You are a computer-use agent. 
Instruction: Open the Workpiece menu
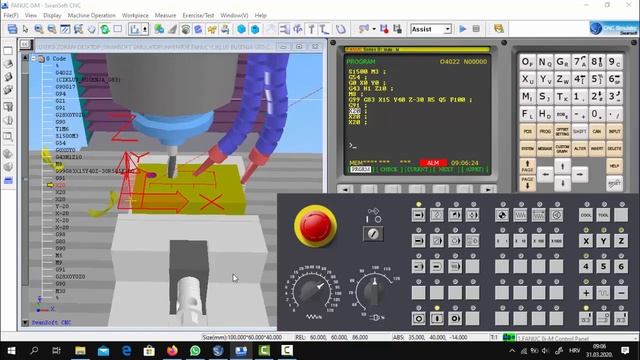tap(135, 15)
